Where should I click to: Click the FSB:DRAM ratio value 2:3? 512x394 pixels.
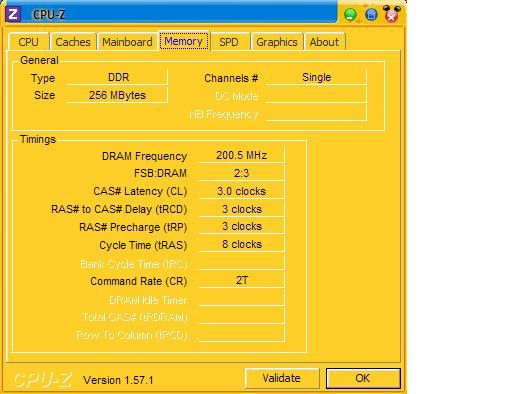click(x=242, y=173)
